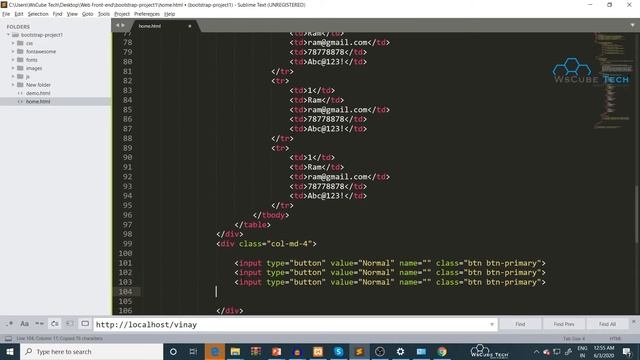Open the Project menu
Viewport: 640px width, 360px height.
[122, 14]
